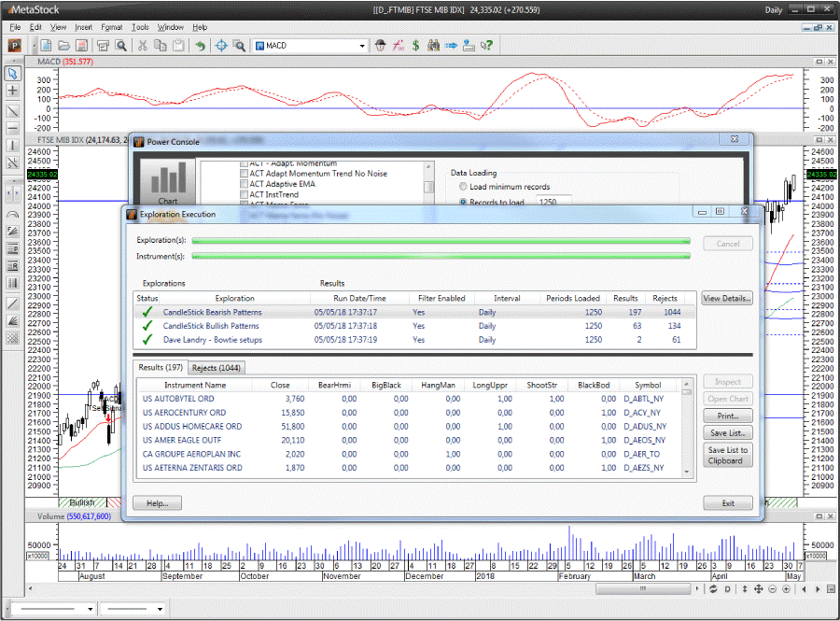The width and height of the screenshot is (840, 621).
Task: Click the toolbar Help question-mark icon
Action: 486,46
